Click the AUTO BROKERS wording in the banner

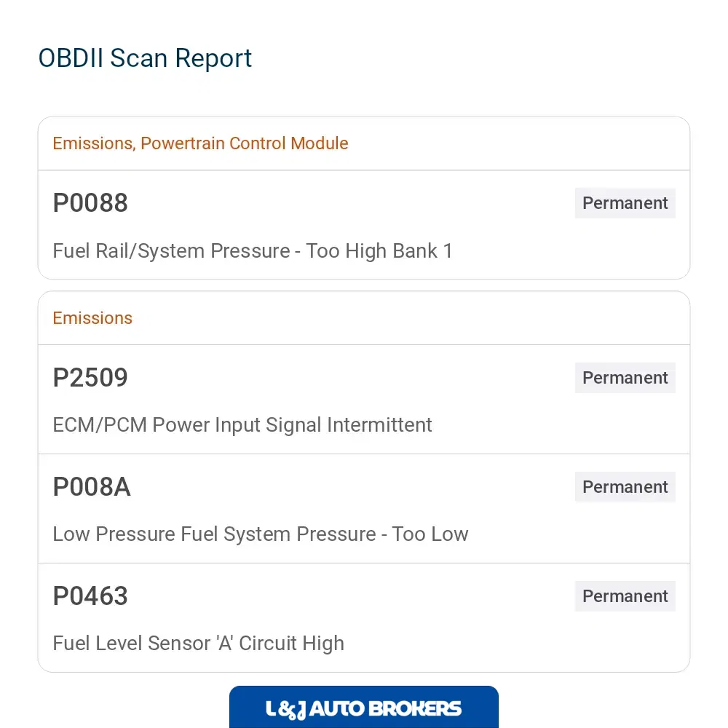[x=385, y=709]
